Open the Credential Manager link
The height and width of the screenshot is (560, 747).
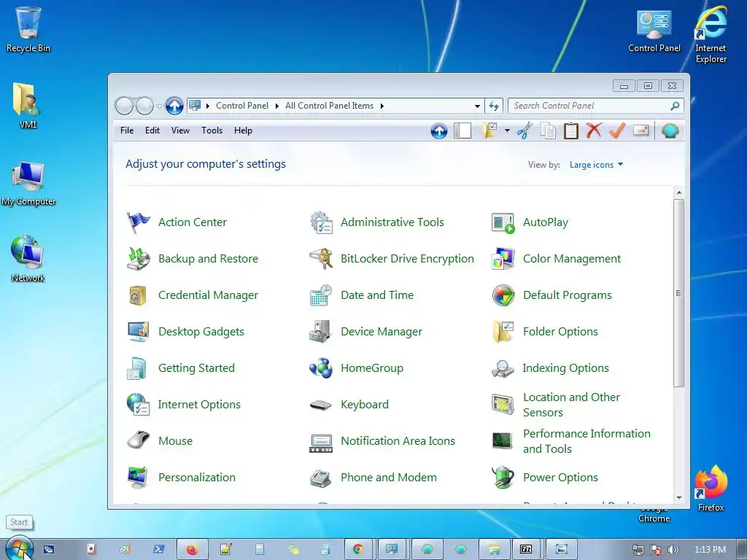tap(208, 295)
